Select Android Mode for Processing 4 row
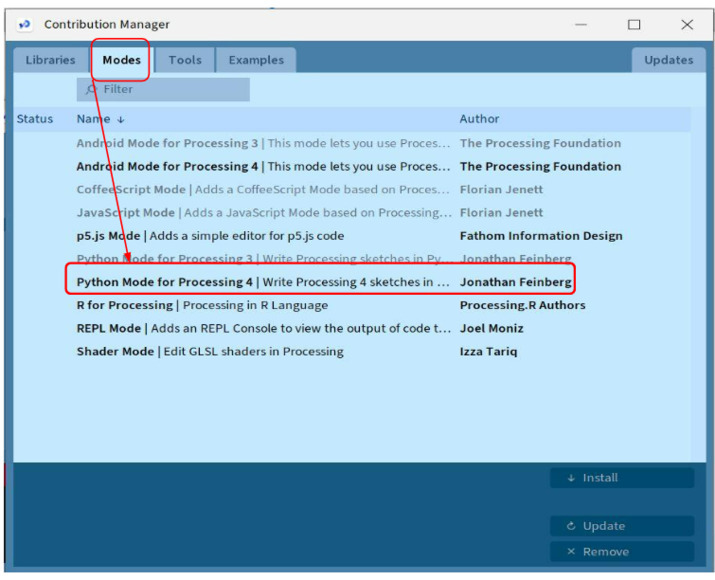Viewport: 715px width, 580px height. (x=351, y=166)
